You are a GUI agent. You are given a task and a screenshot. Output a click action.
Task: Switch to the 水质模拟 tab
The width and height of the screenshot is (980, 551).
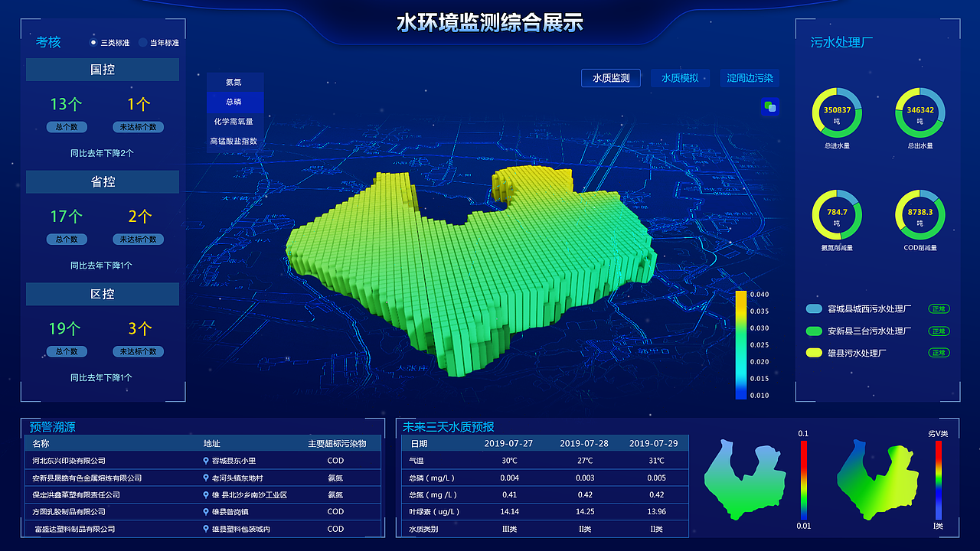(x=680, y=78)
